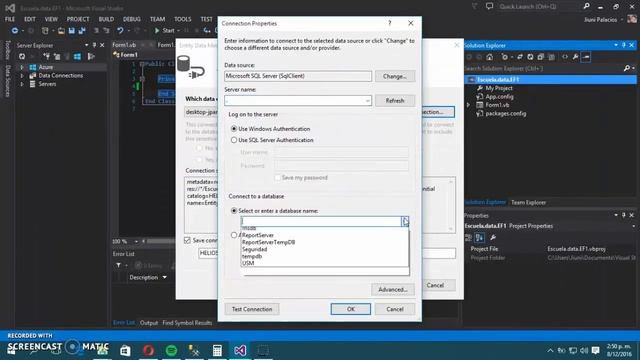640x360 pixels.
Task: Toggle database name dropdown arrow
Action: 404,221
